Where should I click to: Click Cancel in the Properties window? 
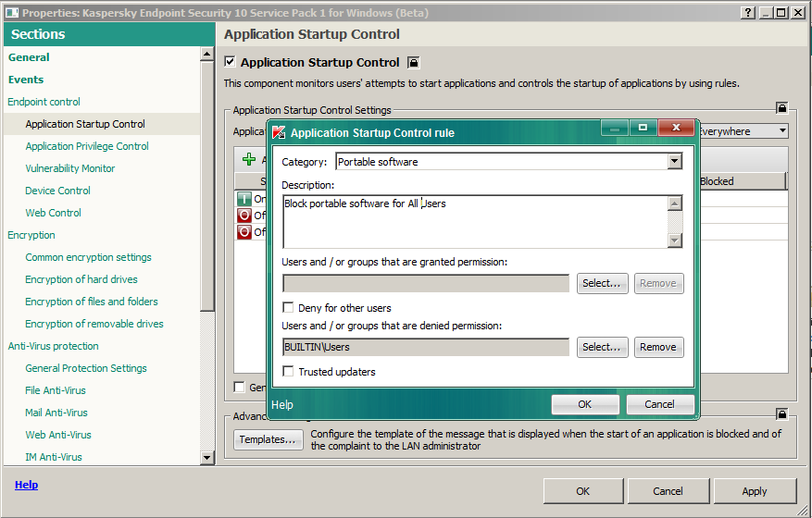(x=668, y=491)
